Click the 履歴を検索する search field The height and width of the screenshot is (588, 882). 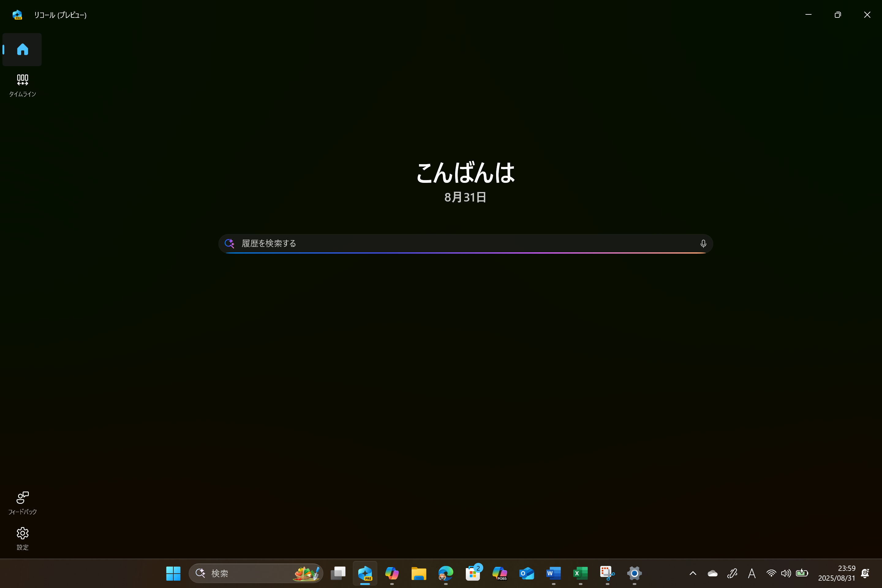[x=465, y=243]
